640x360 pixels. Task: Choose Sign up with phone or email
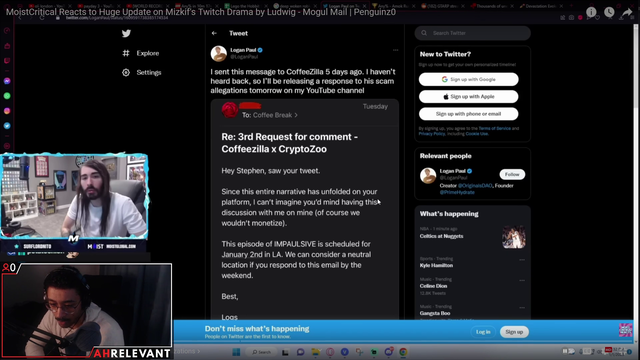(469, 114)
